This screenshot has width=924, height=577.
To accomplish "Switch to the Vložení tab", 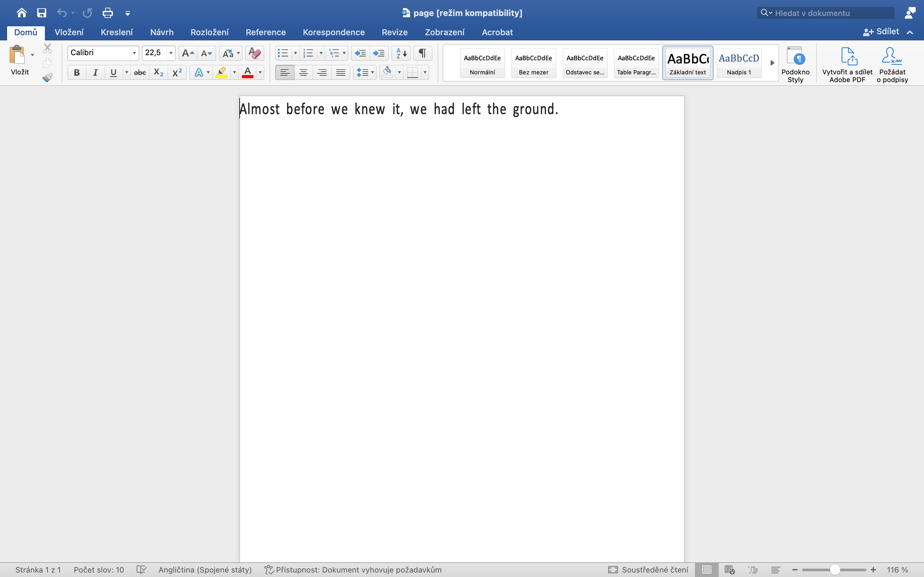I will point(69,32).
